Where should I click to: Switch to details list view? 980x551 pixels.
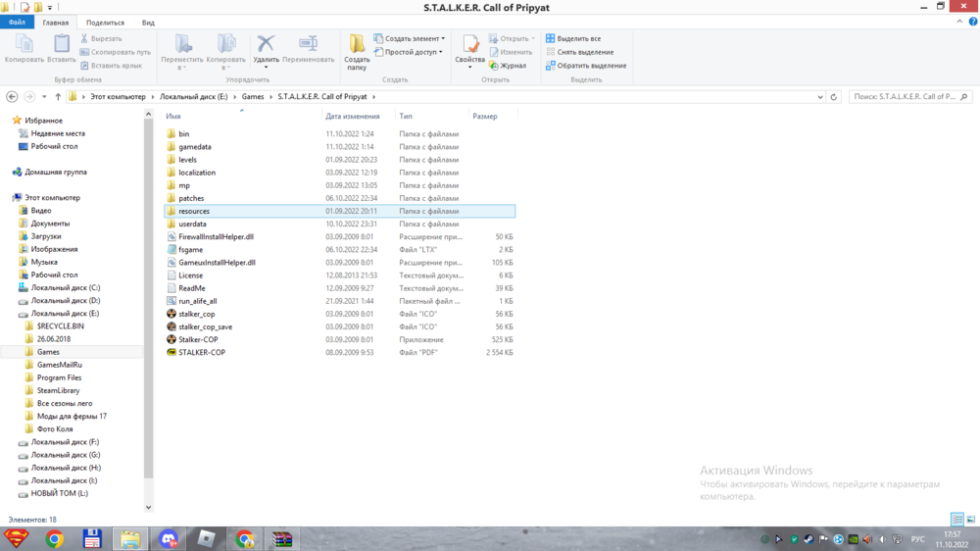(956, 519)
